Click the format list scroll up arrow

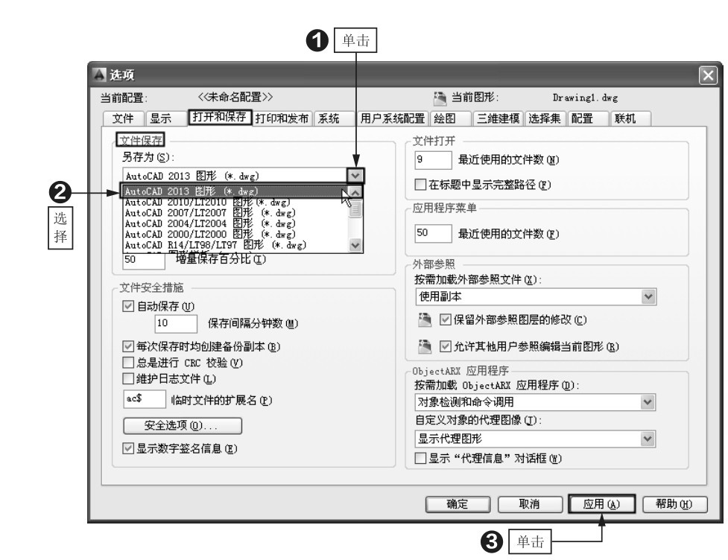[x=355, y=191]
